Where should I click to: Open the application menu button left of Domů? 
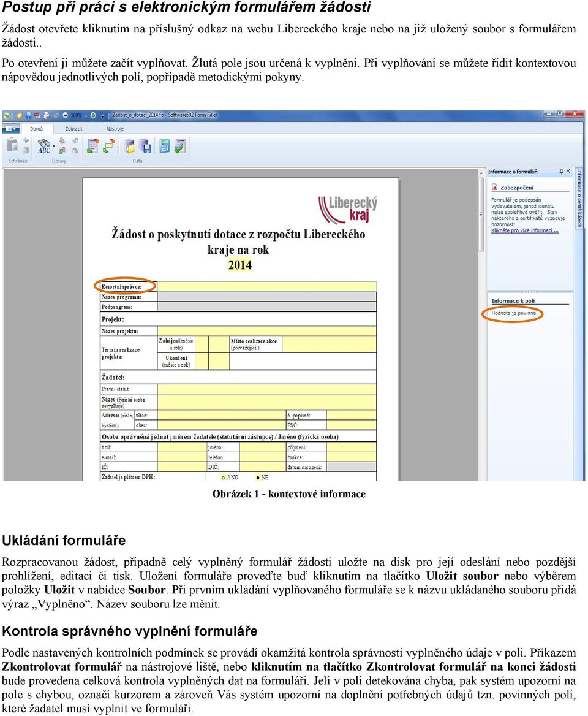pos(11,128)
